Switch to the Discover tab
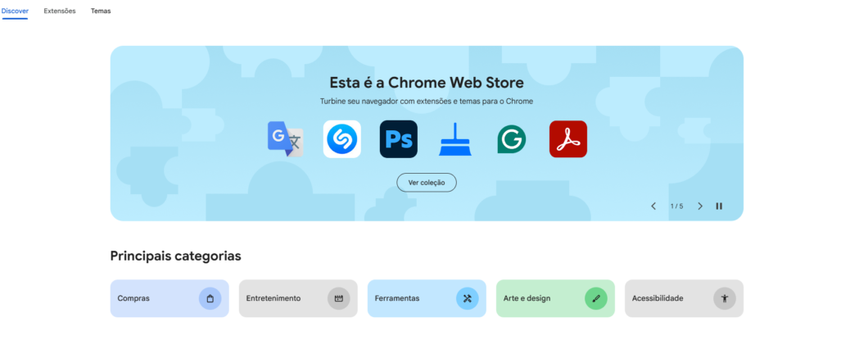 coord(15,11)
